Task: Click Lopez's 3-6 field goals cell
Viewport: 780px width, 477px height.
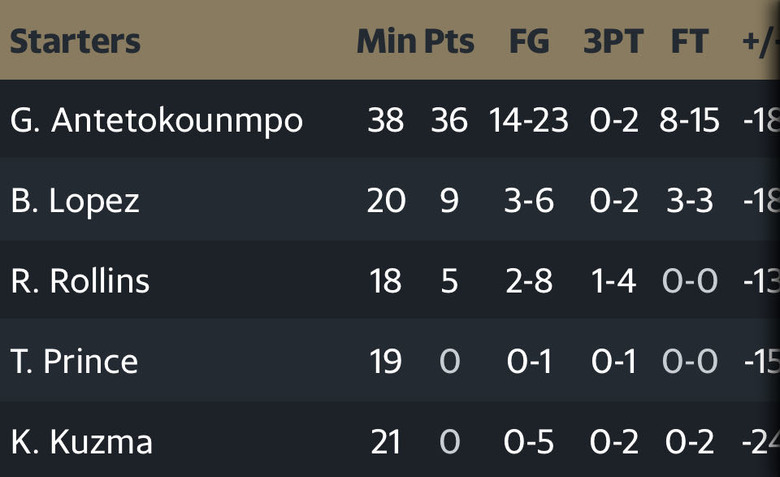Action: [x=529, y=201]
